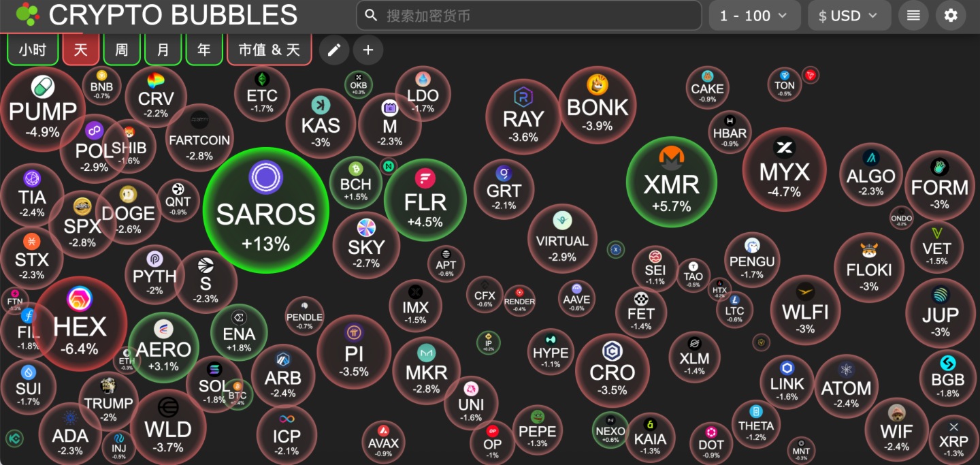
Task: Click the CRYPTO BUBBLES title text
Action: [173, 15]
